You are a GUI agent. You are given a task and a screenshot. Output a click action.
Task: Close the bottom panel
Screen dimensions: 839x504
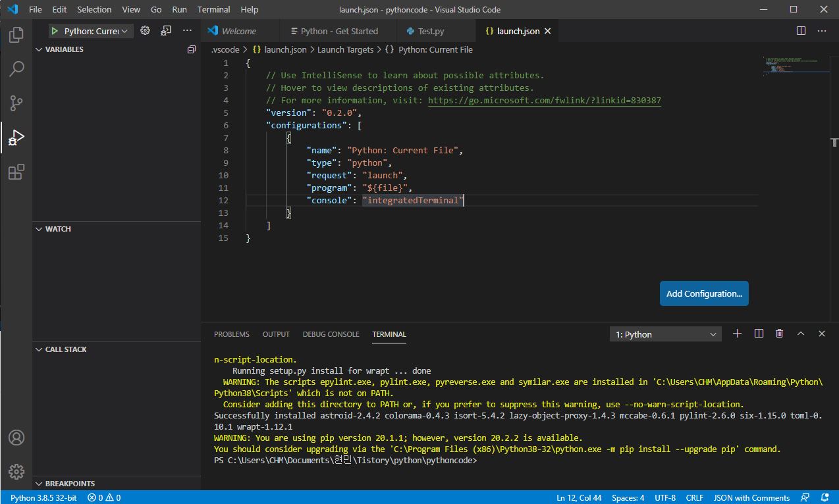point(822,334)
